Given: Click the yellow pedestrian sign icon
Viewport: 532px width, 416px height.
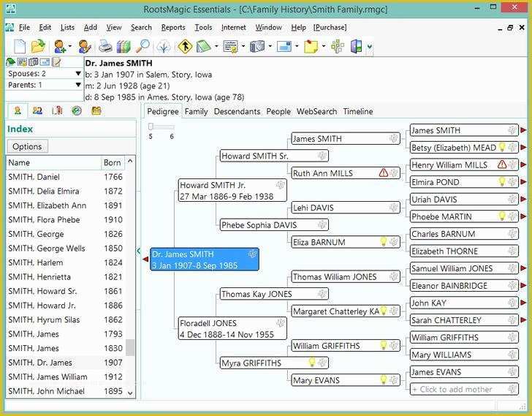Looking at the screenshot, I should point(185,46).
